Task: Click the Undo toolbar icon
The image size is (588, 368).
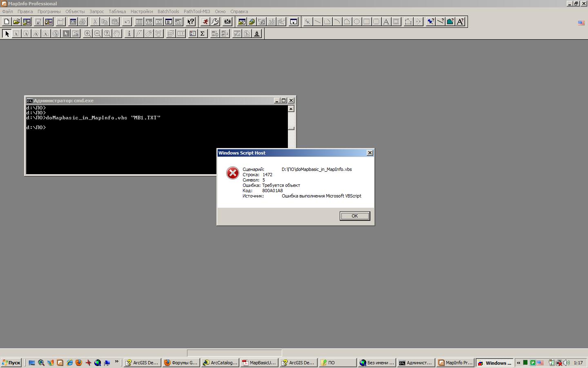Action: pyautogui.click(x=127, y=22)
